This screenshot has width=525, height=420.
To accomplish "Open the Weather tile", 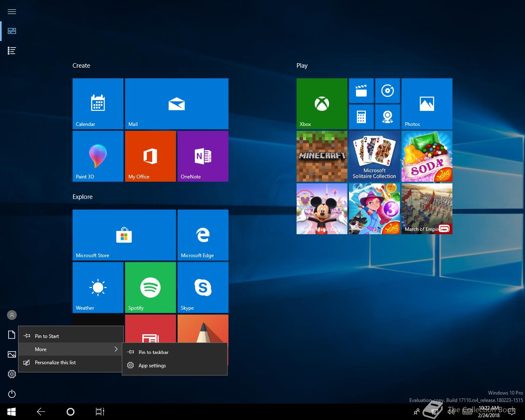I will point(98,288).
